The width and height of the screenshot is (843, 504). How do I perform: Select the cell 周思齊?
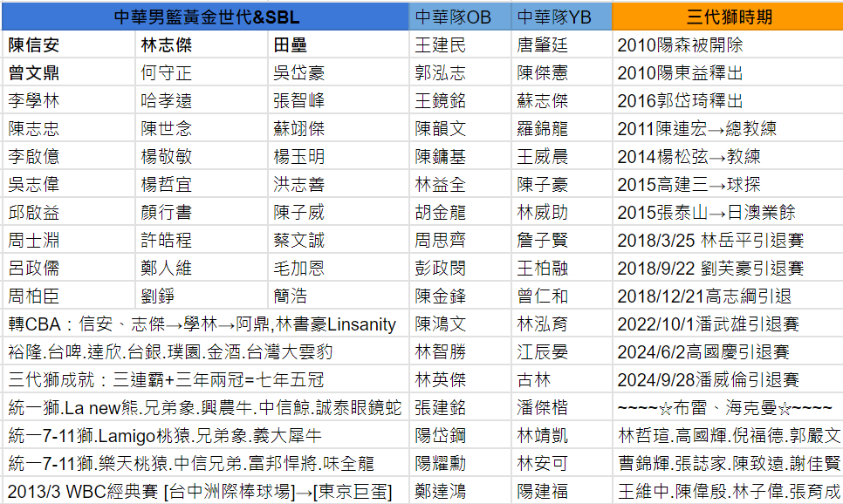pyautogui.click(x=460, y=240)
